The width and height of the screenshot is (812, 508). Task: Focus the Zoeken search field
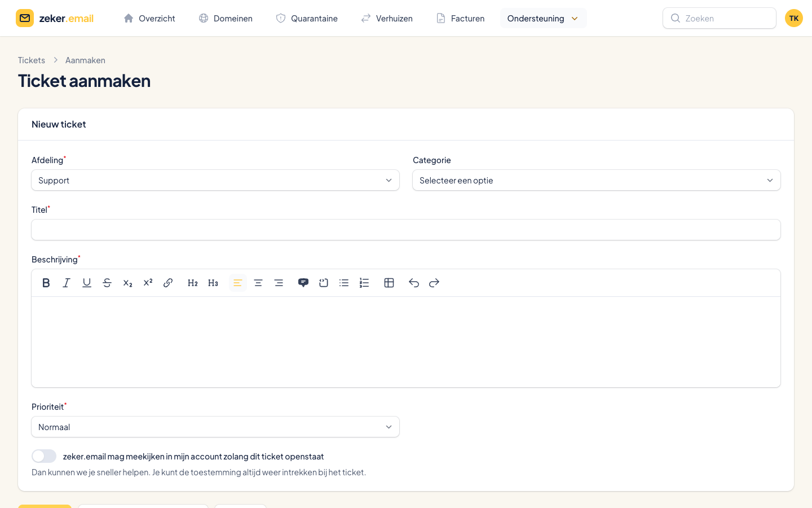click(720, 19)
